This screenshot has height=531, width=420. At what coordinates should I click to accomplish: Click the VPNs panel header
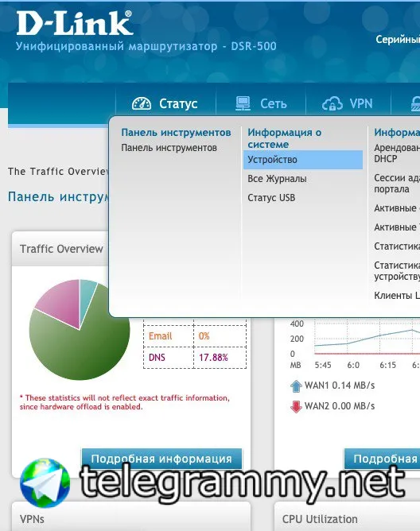click(x=131, y=518)
